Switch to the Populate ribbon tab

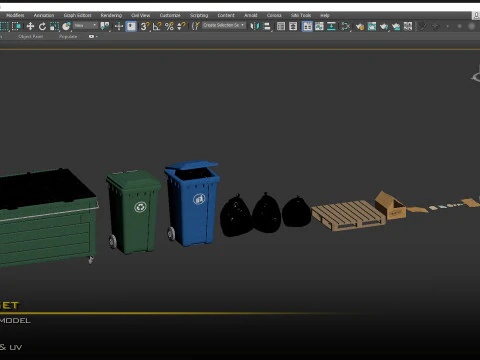tap(68, 36)
